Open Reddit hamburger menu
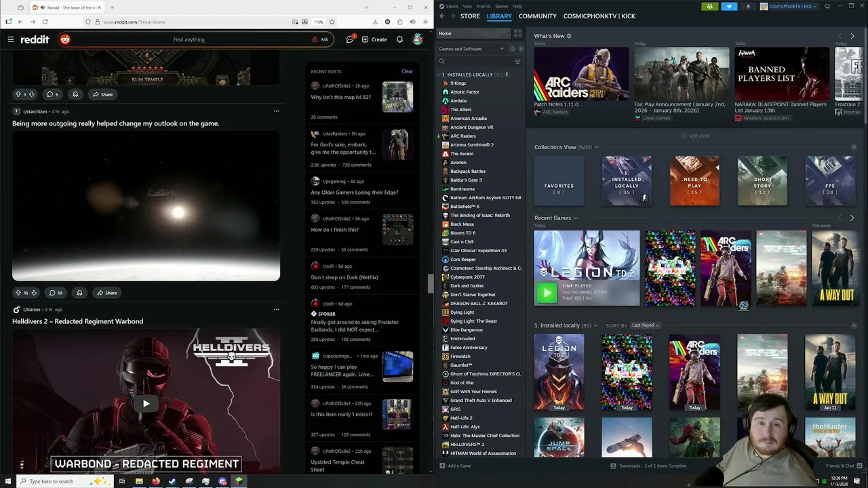Screen dimensions: 868x488 (x=11, y=39)
